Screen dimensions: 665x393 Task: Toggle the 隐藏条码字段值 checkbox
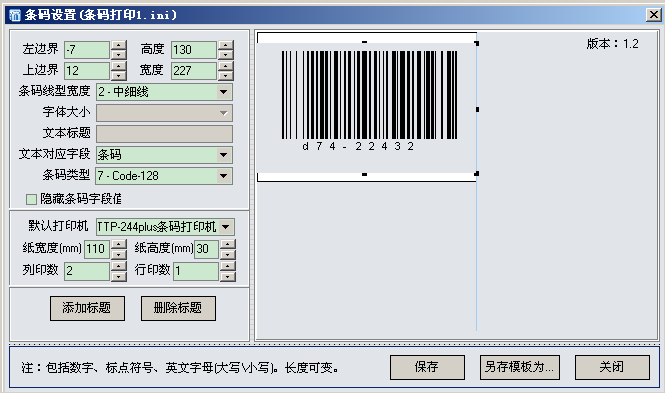31,199
